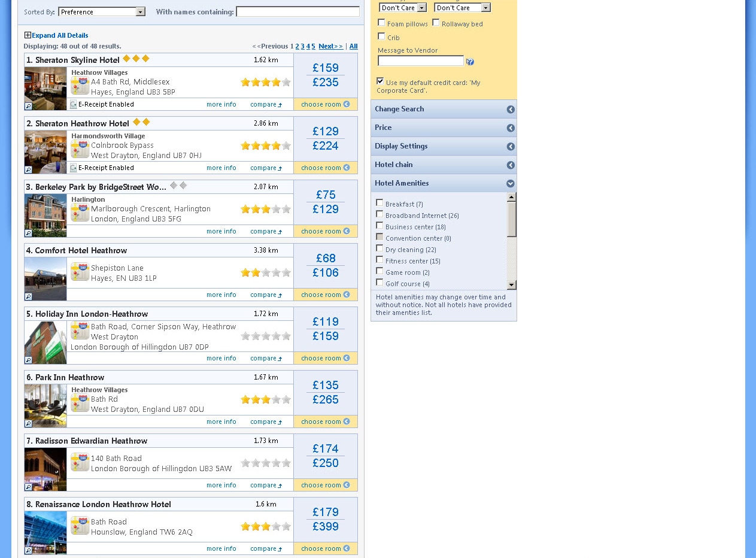Click map icon for Renaissance London Heathrow Hotel
This screenshot has height=558, width=756.
pyautogui.click(x=80, y=526)
